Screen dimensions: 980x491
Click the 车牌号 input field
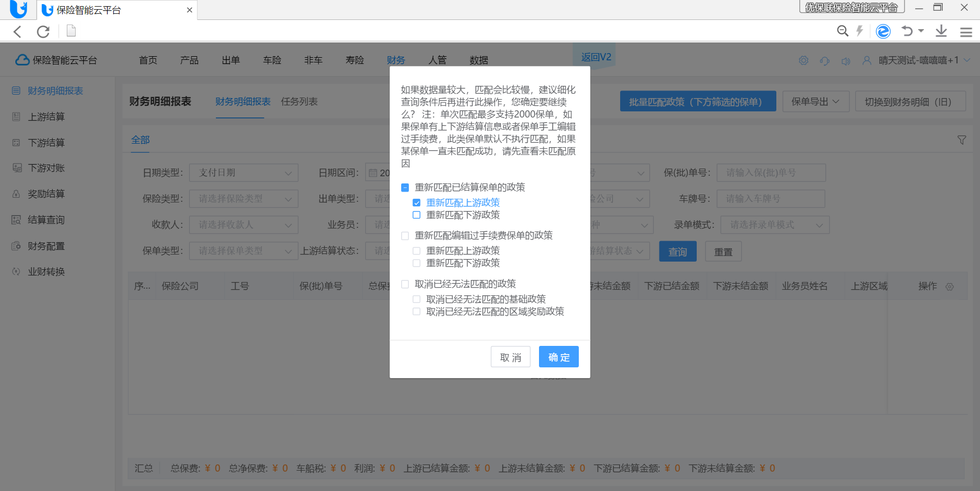pos(771,199)
